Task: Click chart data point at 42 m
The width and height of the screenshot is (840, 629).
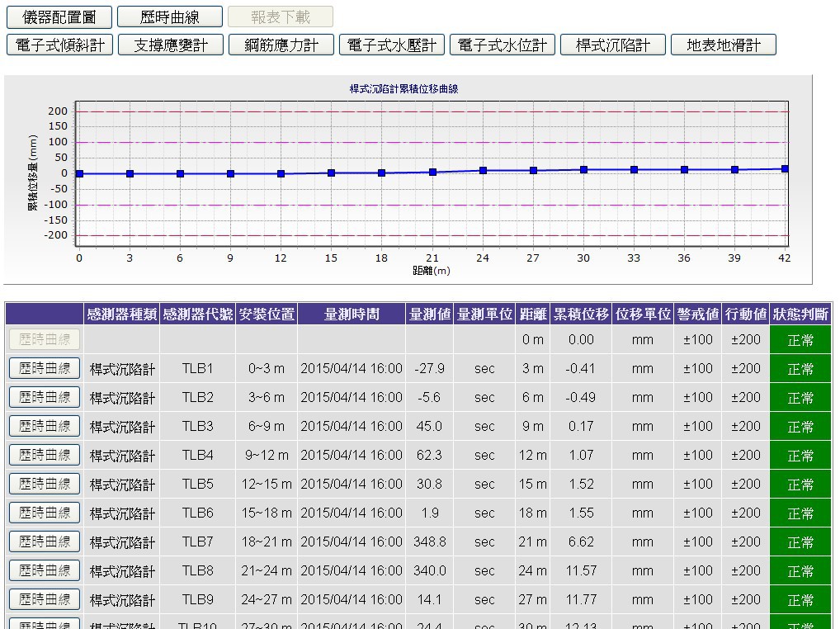Action: point(785,169)
